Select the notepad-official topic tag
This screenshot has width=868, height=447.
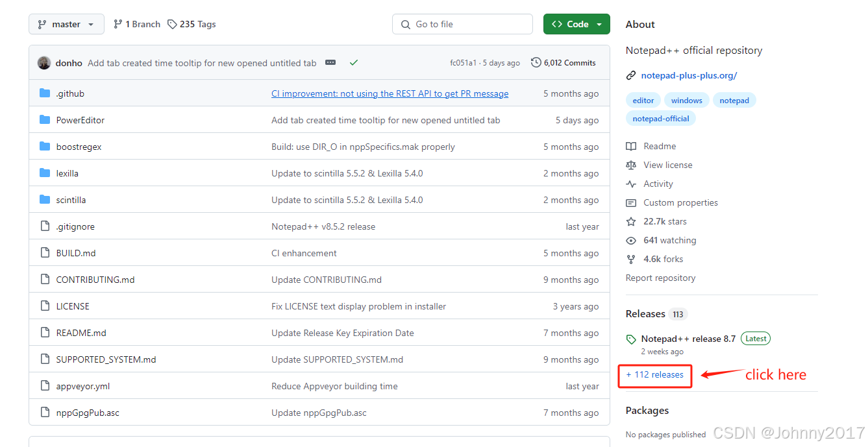tap(661, 119)
